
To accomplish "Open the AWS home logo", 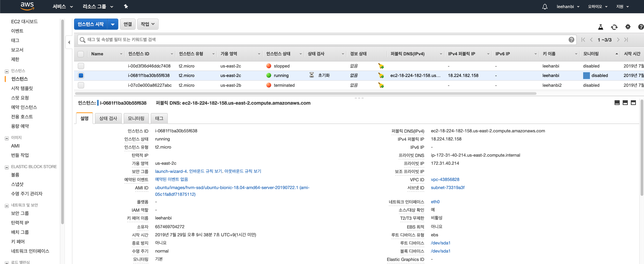I will 27,6.
